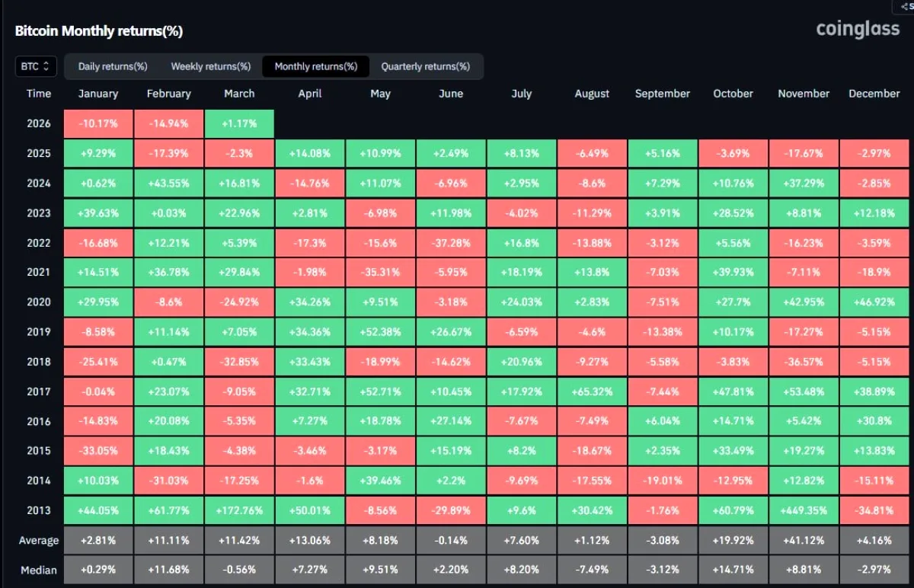The width and height of the screenshot is (914, 588).
Task: Switch to Weekly returns(%) tab
Action: point(211,66)
